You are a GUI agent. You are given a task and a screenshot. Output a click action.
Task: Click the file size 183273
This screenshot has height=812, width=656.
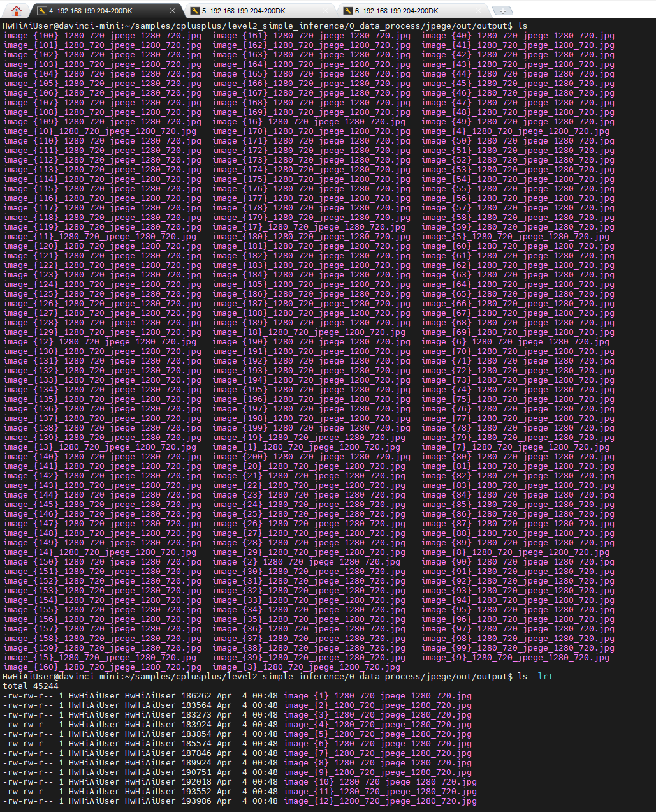click(x=196, y=715)
